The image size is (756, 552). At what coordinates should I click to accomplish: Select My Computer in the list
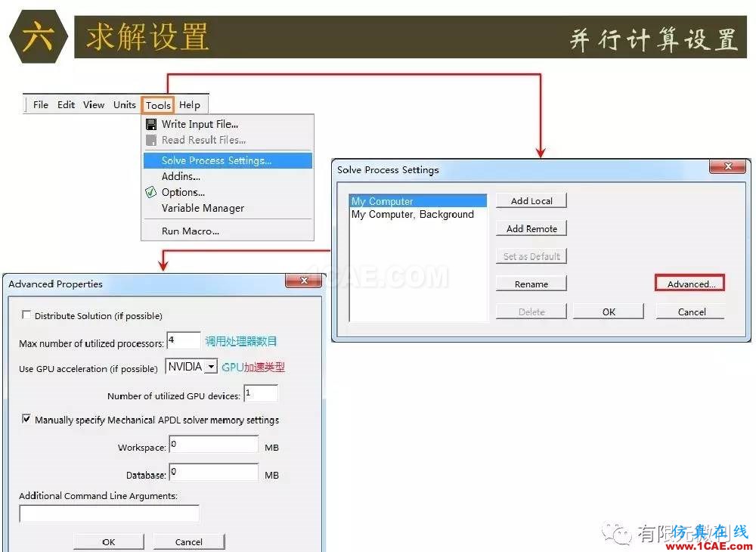pyautogui.click(x=418, y=201)
